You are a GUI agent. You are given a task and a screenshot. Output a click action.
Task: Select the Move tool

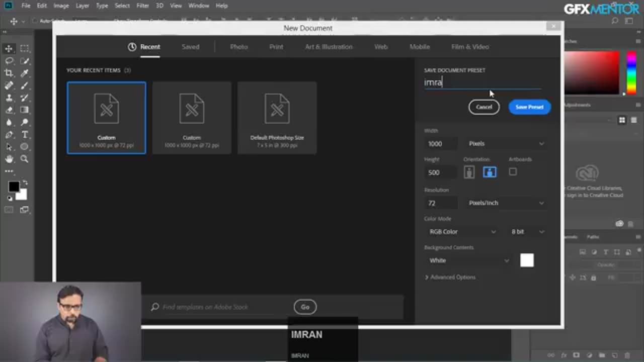tap(9, 48)
